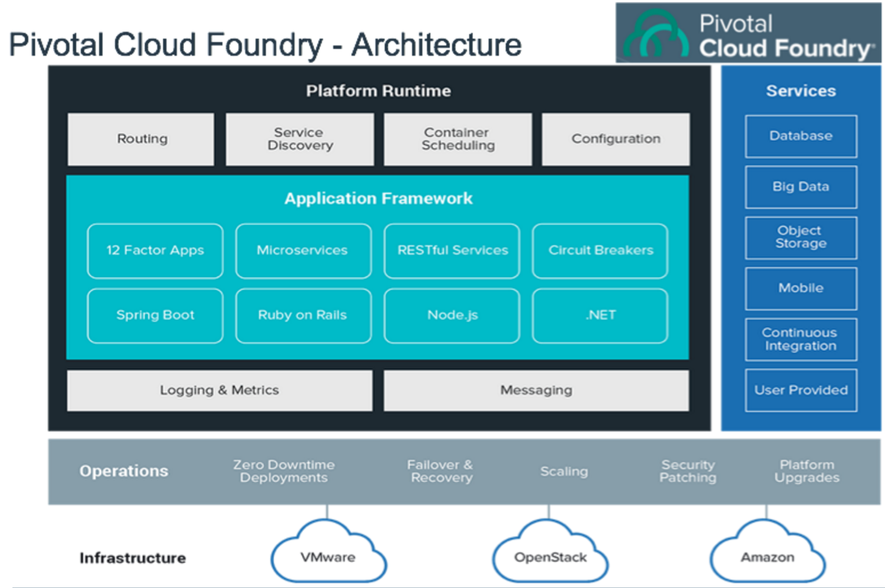Click the Messaging box
This screenshot has height=588, width=885.
pyautogui.click(x=537, y=391)
